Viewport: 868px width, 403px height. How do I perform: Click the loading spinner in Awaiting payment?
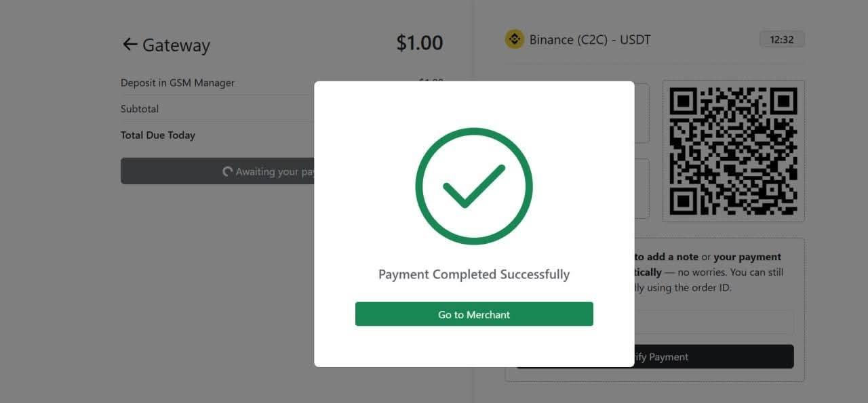(x=228, y=171)
